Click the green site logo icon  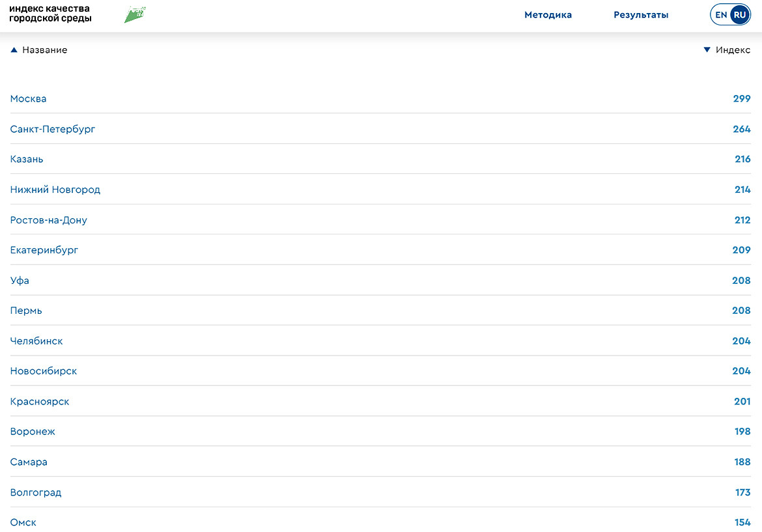pos(135,15)
